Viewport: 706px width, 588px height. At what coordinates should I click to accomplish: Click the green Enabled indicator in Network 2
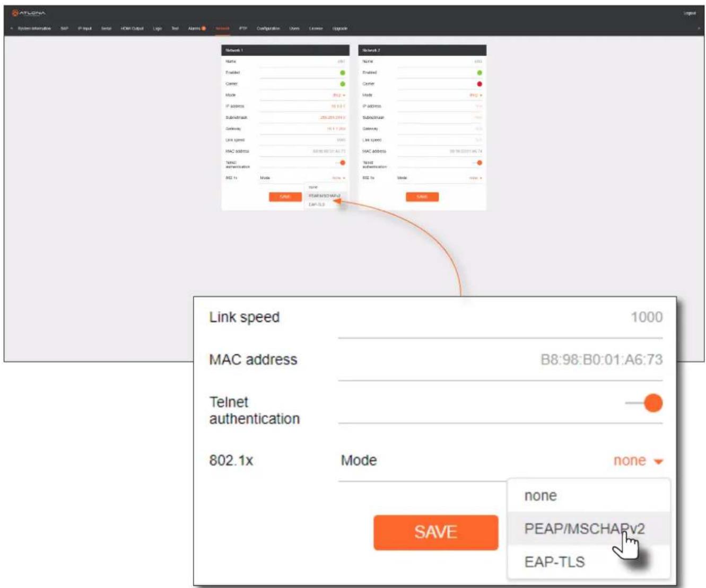[x=480, y=73]
